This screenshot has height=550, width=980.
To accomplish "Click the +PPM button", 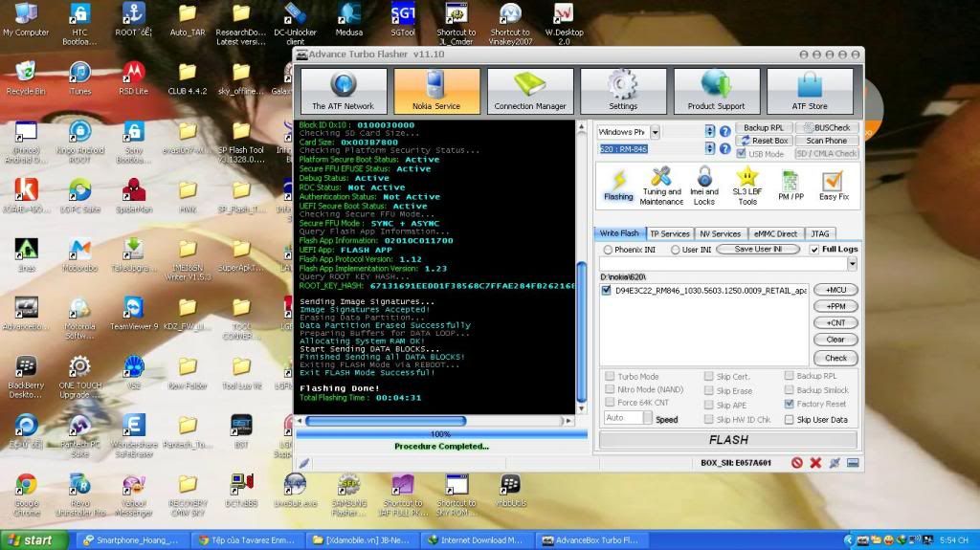I will click(x=835, y=306).
